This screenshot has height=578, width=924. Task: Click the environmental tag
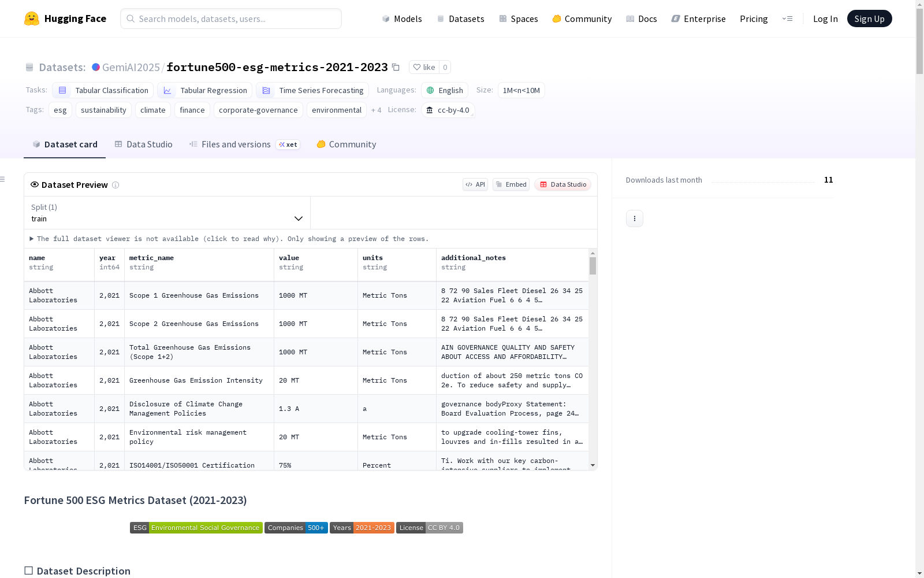click(x=337, y=110)
